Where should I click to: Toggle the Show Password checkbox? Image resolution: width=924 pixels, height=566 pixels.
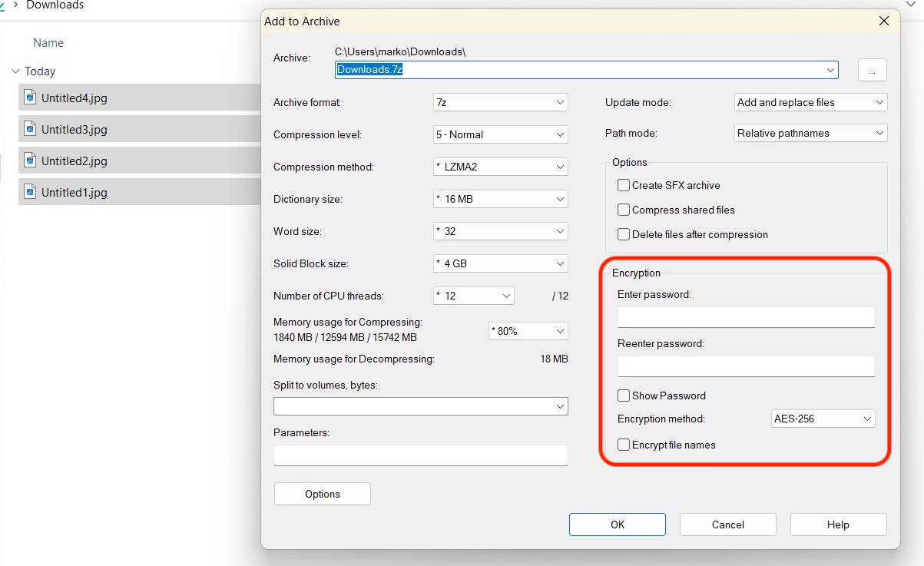(x=624, y=396)
